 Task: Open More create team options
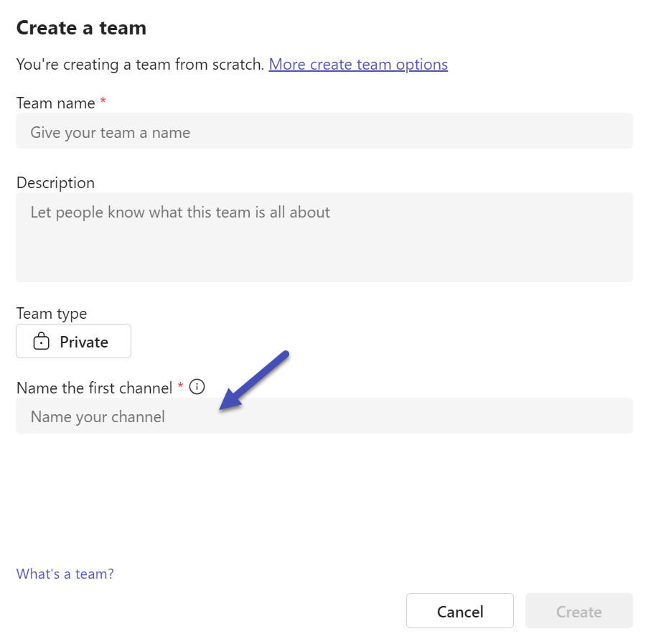(x=357, y=64)
